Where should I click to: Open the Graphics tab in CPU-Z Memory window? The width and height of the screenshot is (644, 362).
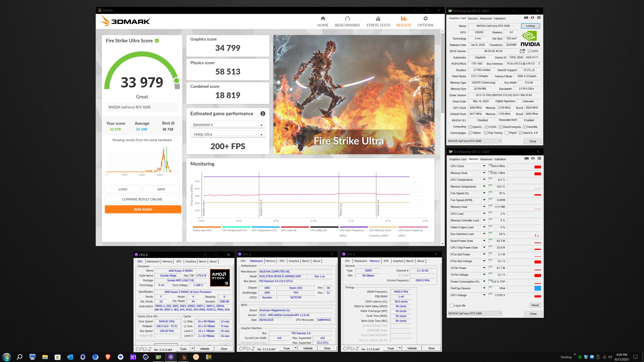pyautogui.click(x=398, y=261)
